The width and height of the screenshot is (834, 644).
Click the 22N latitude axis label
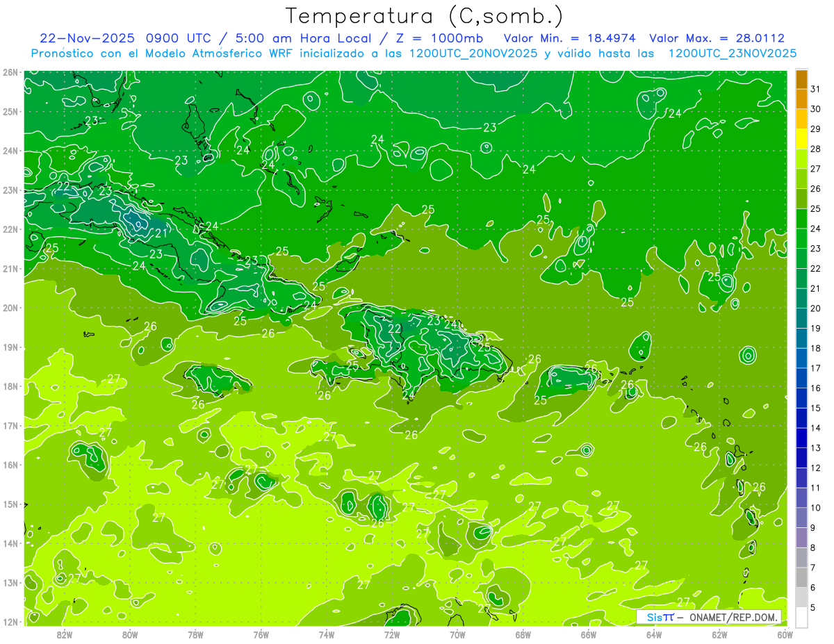[x=10, y=229]
